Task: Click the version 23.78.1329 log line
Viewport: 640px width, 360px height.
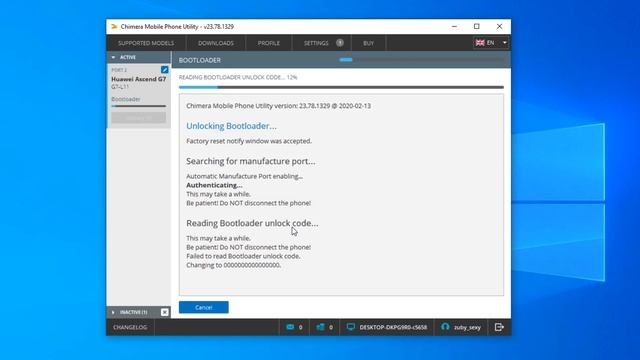Action: pos(278,106)
